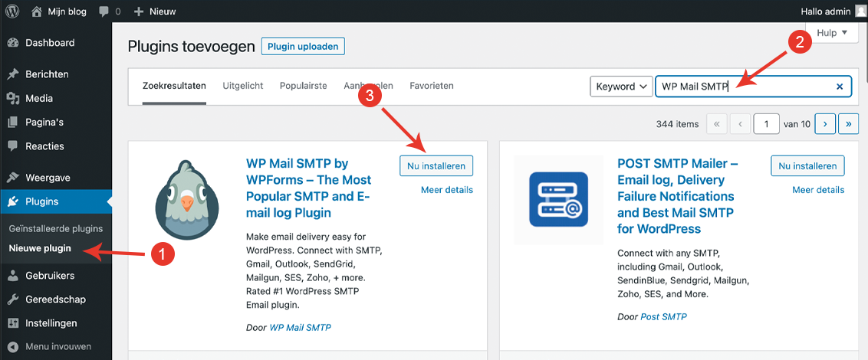868x360 pixels.
Task: Click the Post SMTP author link
Action: [664, 317]
